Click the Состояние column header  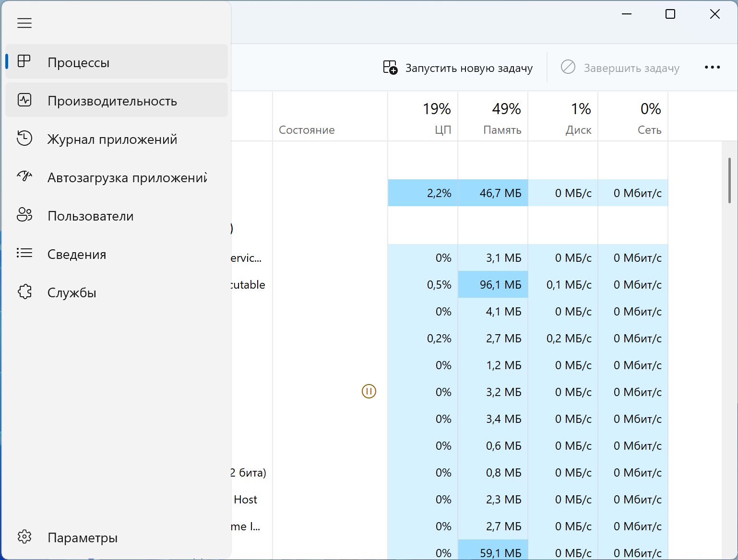(x=307, y=130)
